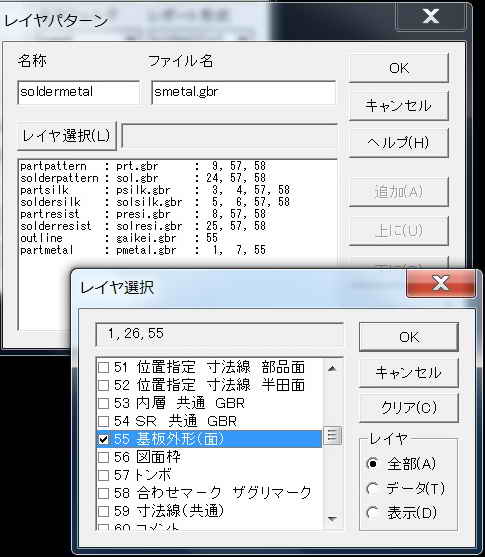Select the partmetal row in pattern list

pyautogui.click(x=143, y=250)
